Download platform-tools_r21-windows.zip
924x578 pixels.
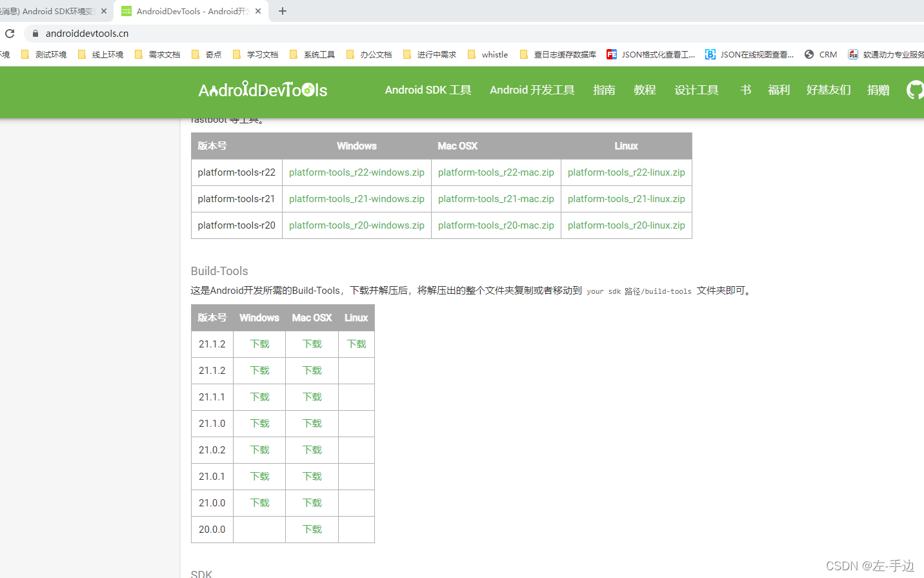[x=357, y=199]
